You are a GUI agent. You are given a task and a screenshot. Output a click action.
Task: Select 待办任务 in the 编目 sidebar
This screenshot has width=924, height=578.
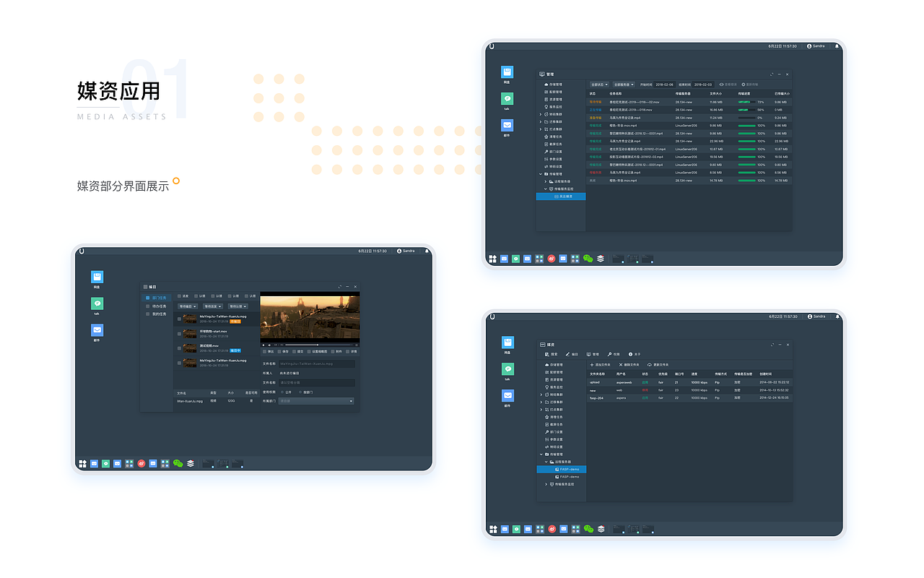(157, 306)
